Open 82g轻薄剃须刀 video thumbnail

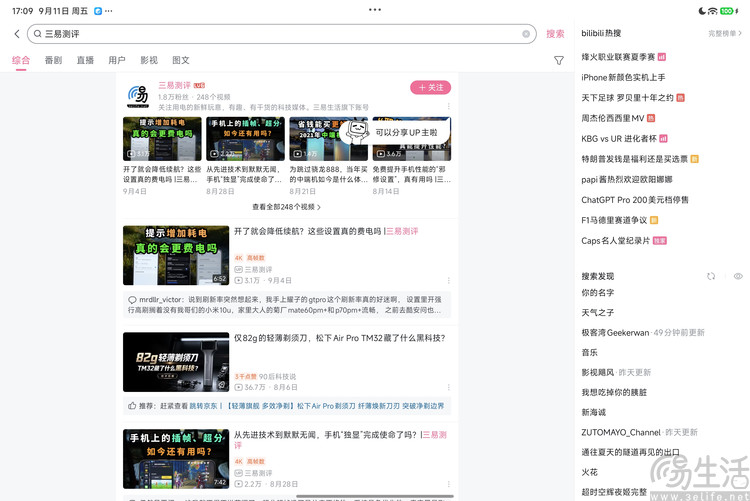pyautogui.click(x=176, y=362)
